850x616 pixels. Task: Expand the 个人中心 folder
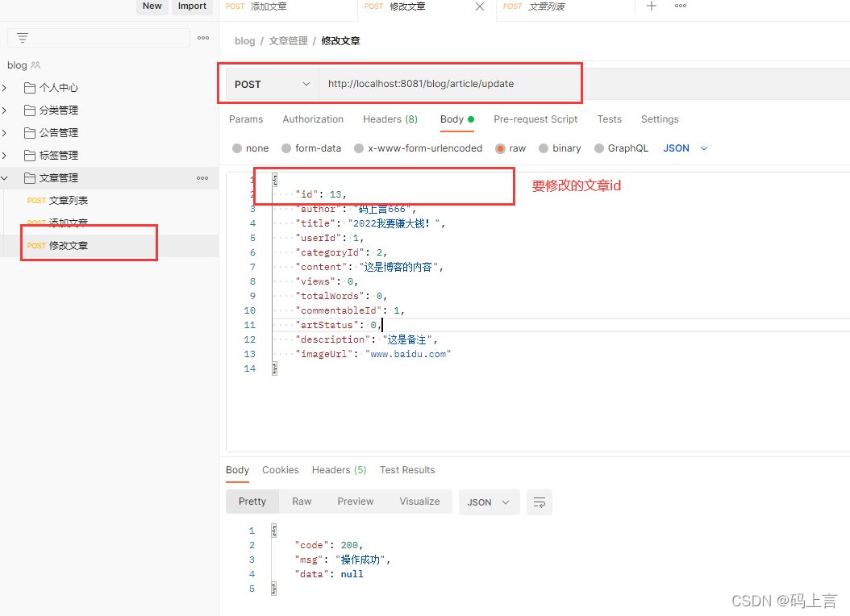[4, 88]
